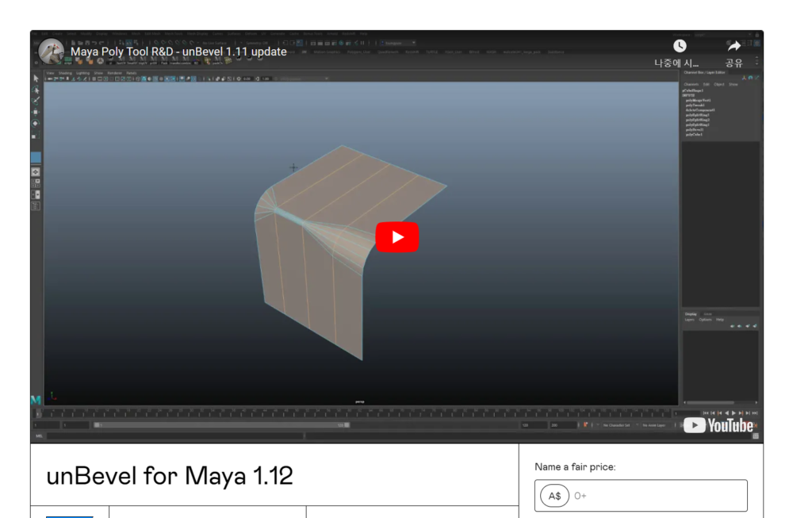
Task: Switch to the Display tab in Layer Editor
Action: 691,314
